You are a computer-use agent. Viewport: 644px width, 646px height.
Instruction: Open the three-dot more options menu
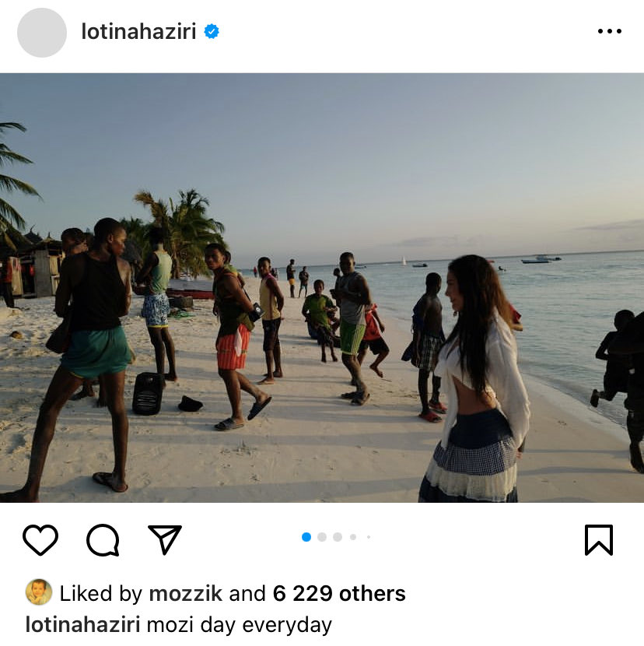tap(610, 31)
